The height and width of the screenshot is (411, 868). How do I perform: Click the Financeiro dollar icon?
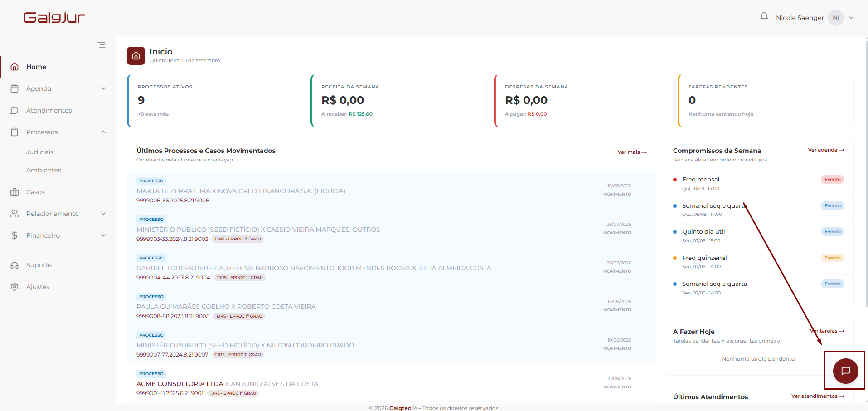tap(15, 235)
